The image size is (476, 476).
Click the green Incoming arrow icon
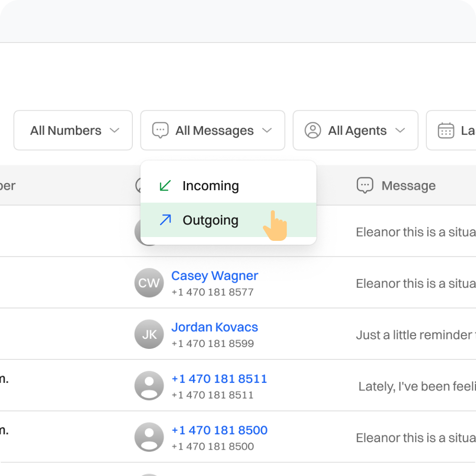tap(165, 186)
